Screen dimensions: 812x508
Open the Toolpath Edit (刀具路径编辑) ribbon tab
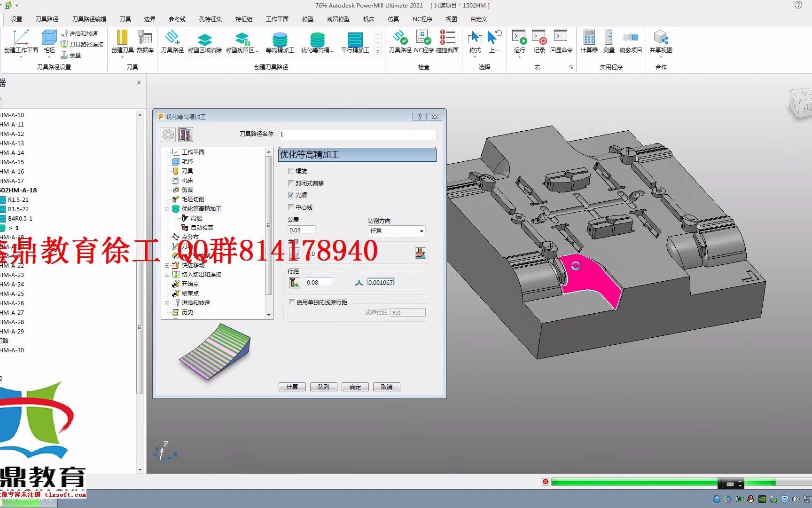pos(89,19)
